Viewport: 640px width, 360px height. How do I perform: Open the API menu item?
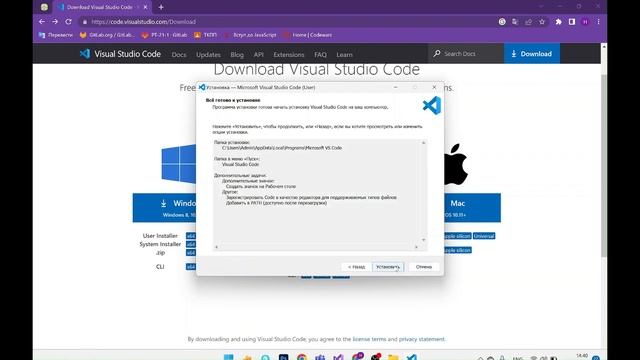259,54
